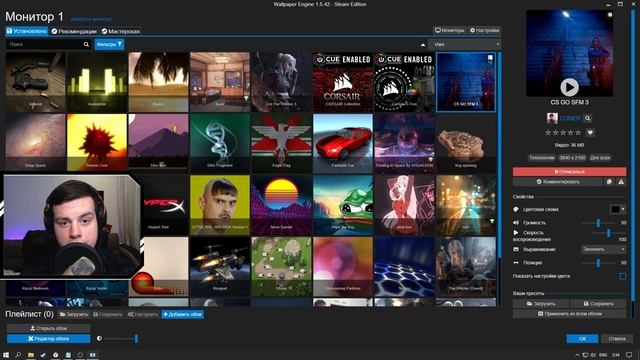Open the Редактор обоев button
Viewport: 640px width, 360px height.
coord(49,339)
